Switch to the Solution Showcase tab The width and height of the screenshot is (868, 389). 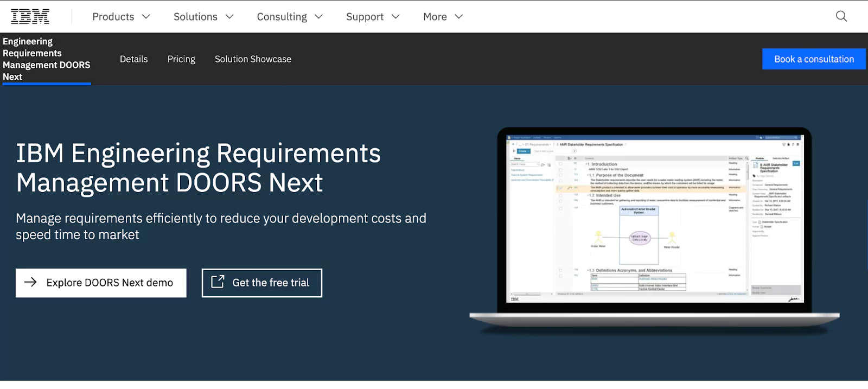point(253,59)
